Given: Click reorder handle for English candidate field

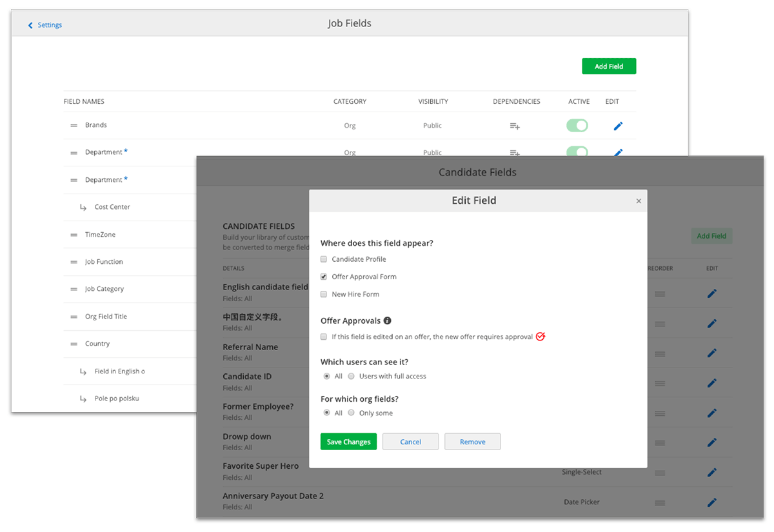Looking at the screenshot, I should tap(660, 294).
